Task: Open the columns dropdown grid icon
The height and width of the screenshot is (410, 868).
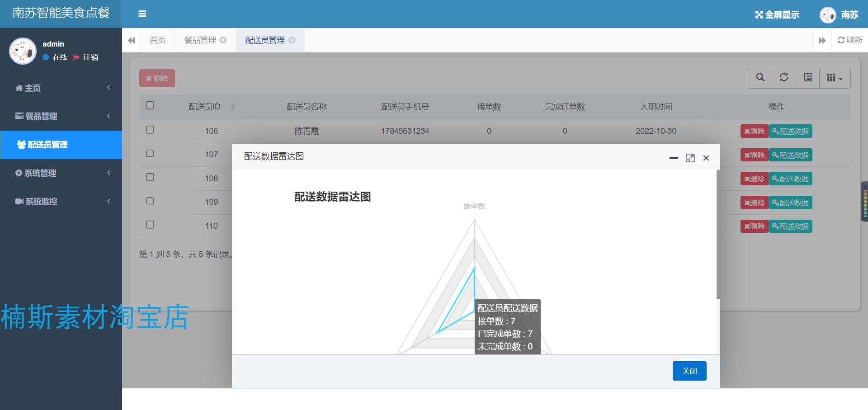Action: [x=835, y=78]
